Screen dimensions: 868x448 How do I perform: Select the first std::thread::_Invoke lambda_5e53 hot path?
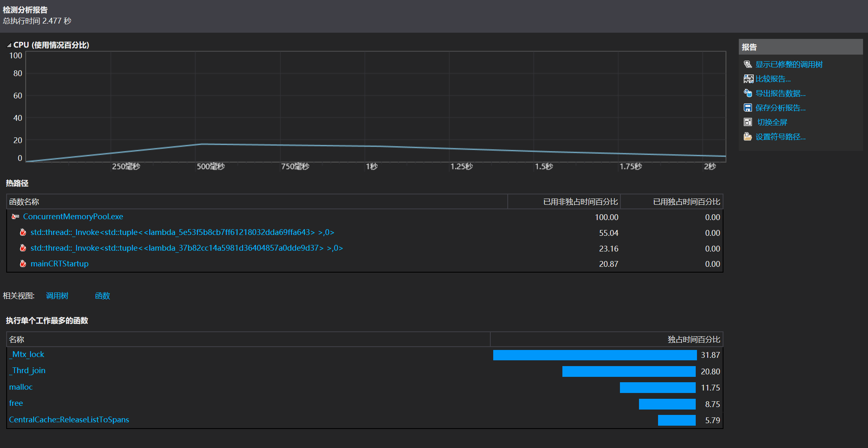(x=182, y=232)
